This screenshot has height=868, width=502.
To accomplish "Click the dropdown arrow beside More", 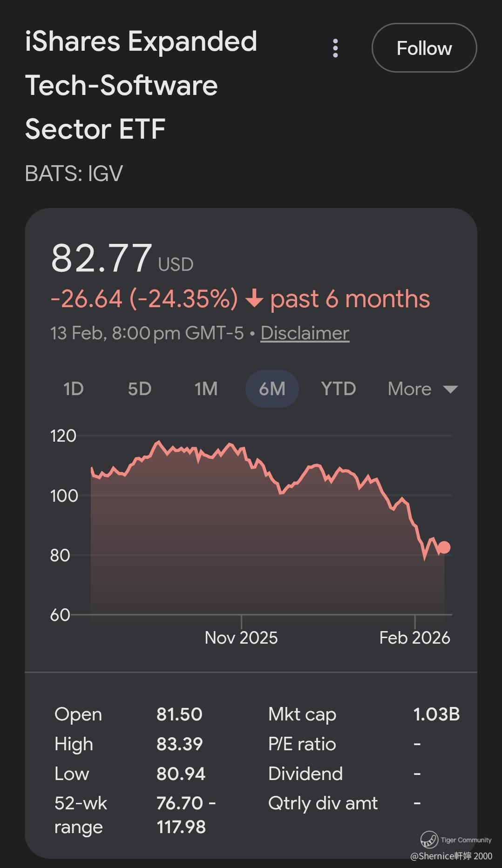I will tap(450, 389).
